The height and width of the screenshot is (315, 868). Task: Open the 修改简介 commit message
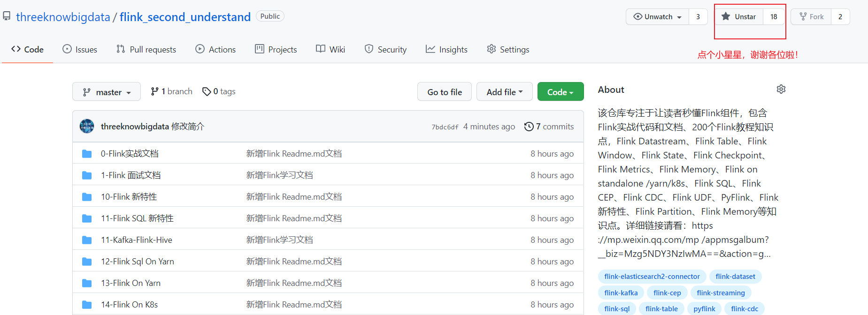[188, 127]
